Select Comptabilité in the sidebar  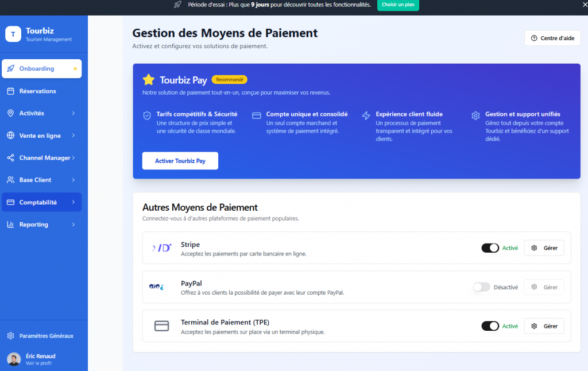38,202
